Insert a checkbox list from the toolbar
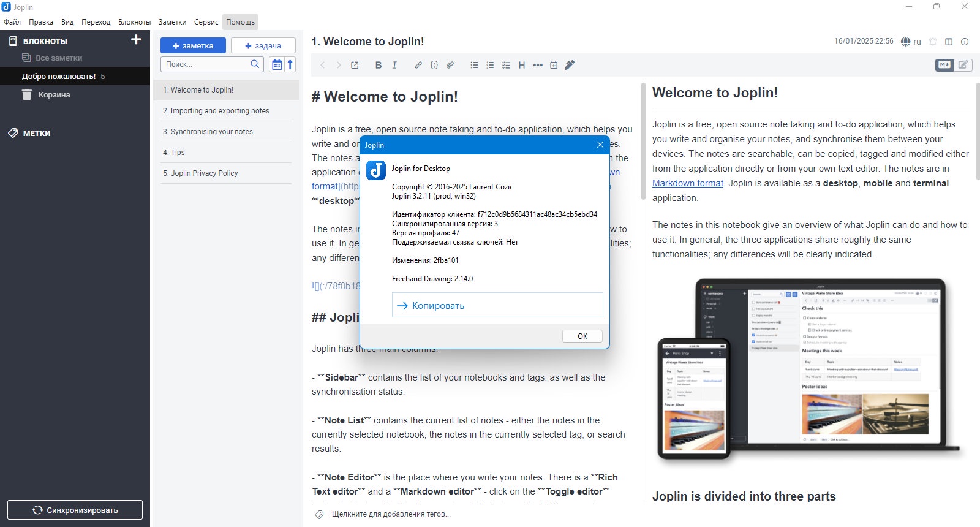 [x=506, y=65]
